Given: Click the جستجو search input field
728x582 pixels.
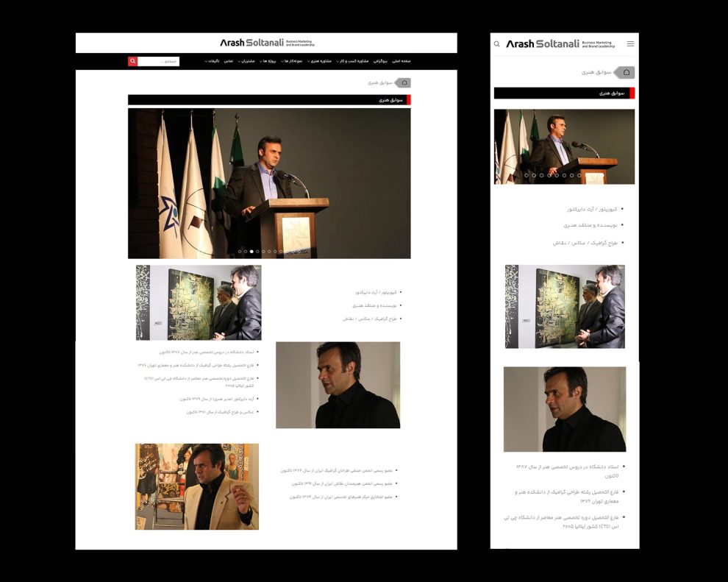Looking at the screenshot, I should pyautogui.click(x=158, y=62).
